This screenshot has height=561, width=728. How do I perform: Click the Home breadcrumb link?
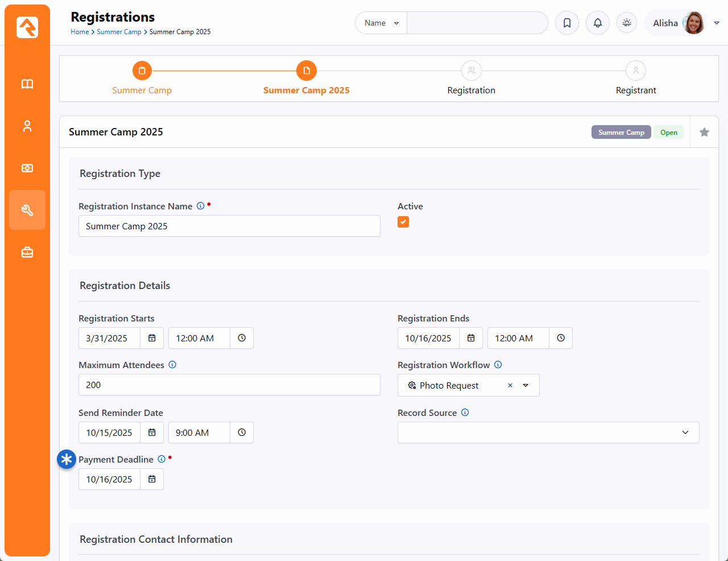80,32
